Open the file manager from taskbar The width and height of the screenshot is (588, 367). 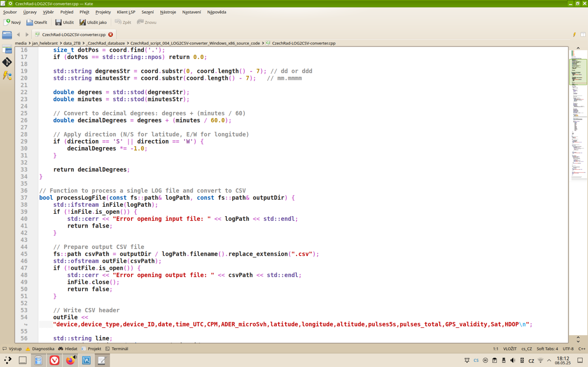[38, 360]
